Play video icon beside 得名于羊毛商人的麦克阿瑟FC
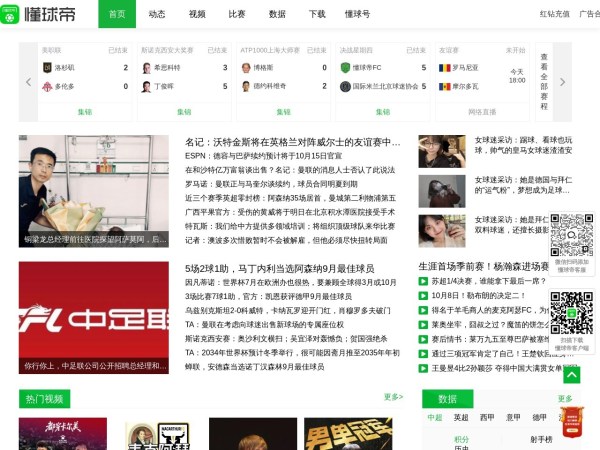This screenshot has height=450, width=600. click(423, 310)
